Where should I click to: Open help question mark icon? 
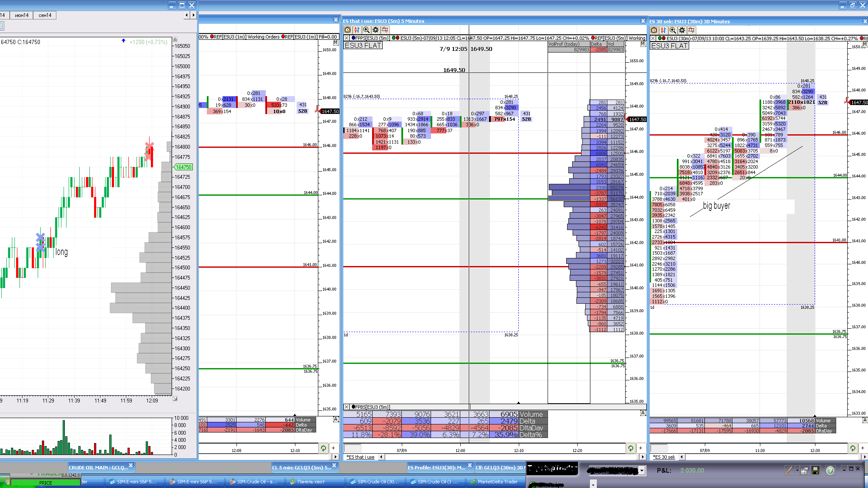tap(830, 470)
